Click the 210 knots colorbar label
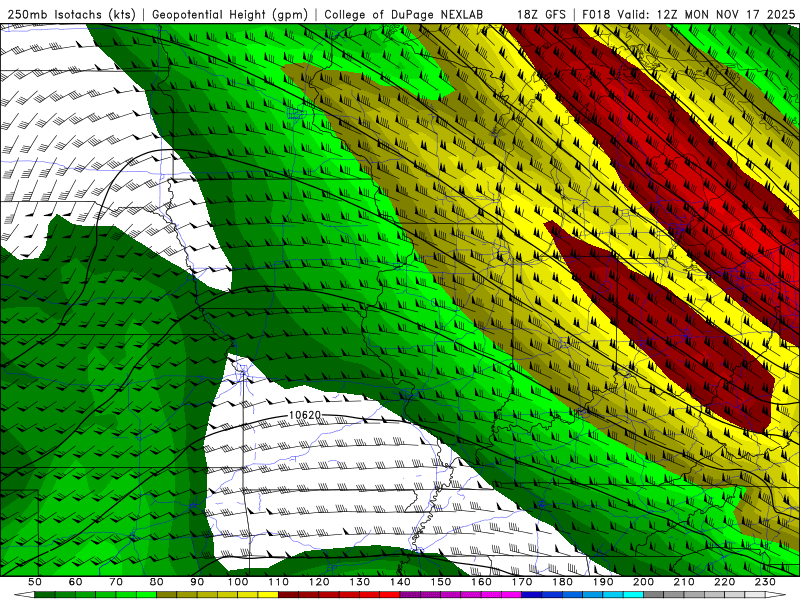 click(x=684, y=582)
